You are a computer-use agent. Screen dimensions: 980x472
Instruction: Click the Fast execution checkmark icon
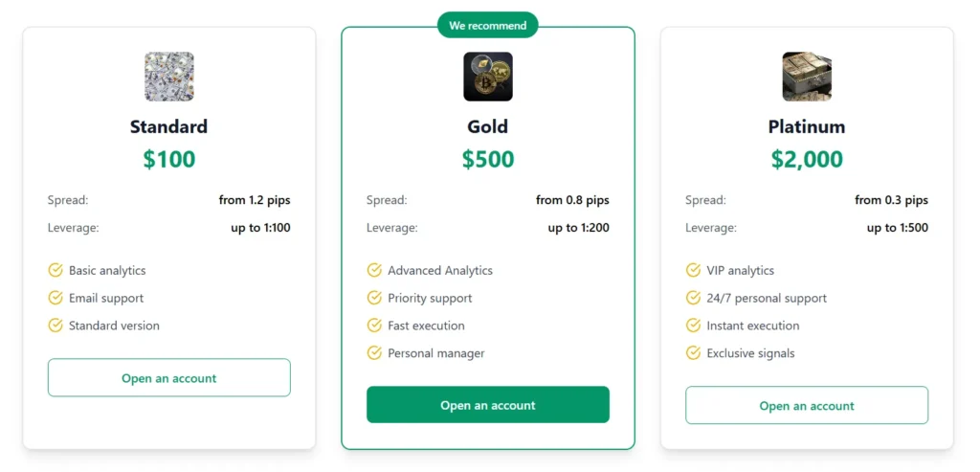coord(374,326)
